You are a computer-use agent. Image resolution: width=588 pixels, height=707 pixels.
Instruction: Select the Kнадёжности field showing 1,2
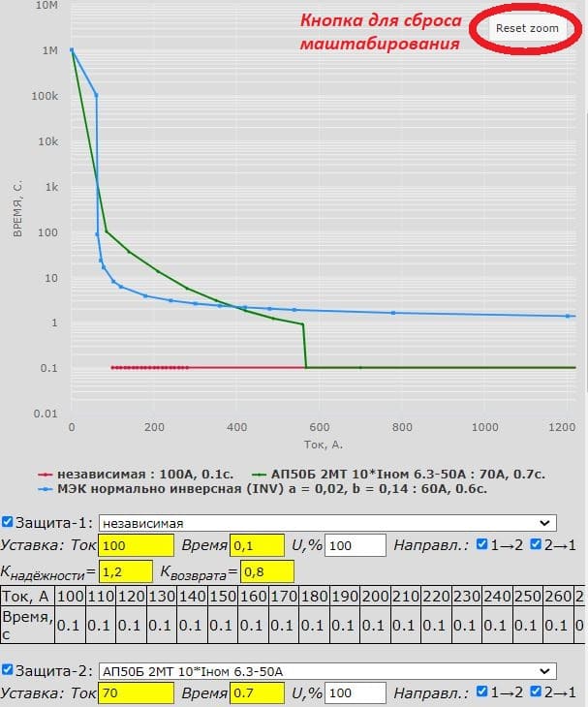pyautogui.click(x=125, y=571)
